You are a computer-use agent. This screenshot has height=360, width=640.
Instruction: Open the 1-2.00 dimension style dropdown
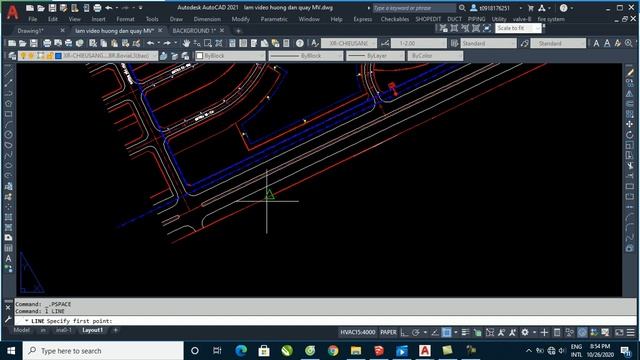(x=419, y=43)
